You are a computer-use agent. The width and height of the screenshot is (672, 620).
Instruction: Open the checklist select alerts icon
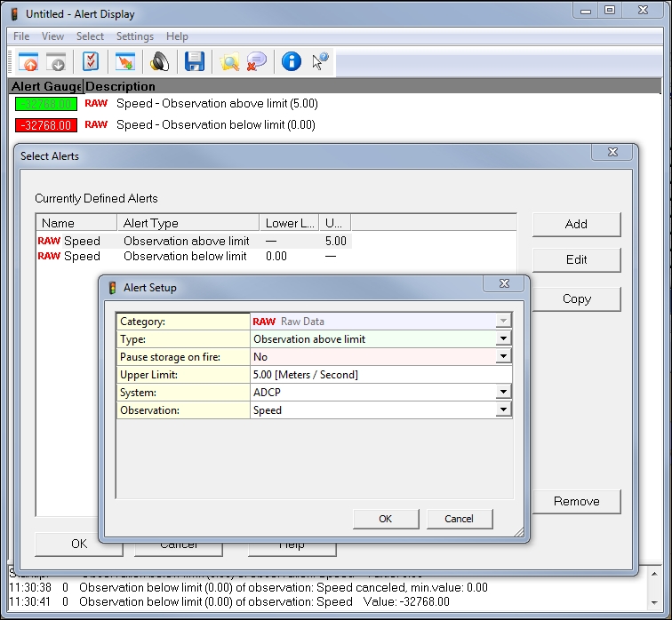tap(91, 62)
